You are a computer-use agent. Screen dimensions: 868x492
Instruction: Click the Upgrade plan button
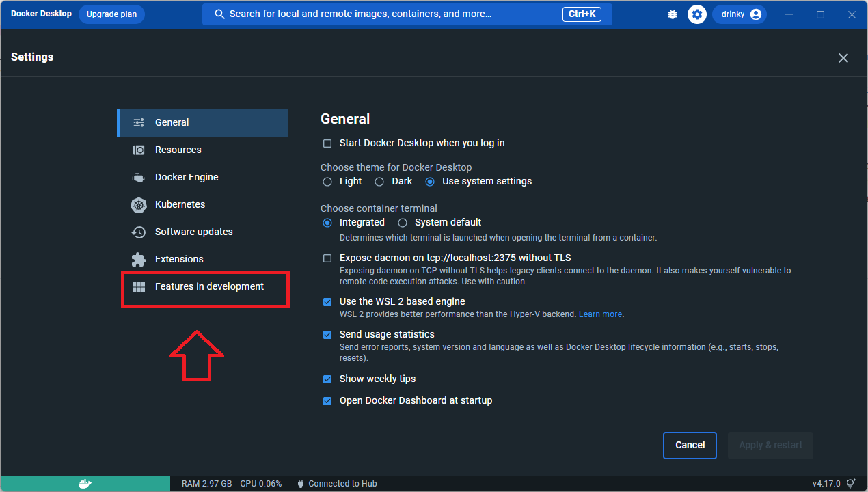click(x=111, y=14)
